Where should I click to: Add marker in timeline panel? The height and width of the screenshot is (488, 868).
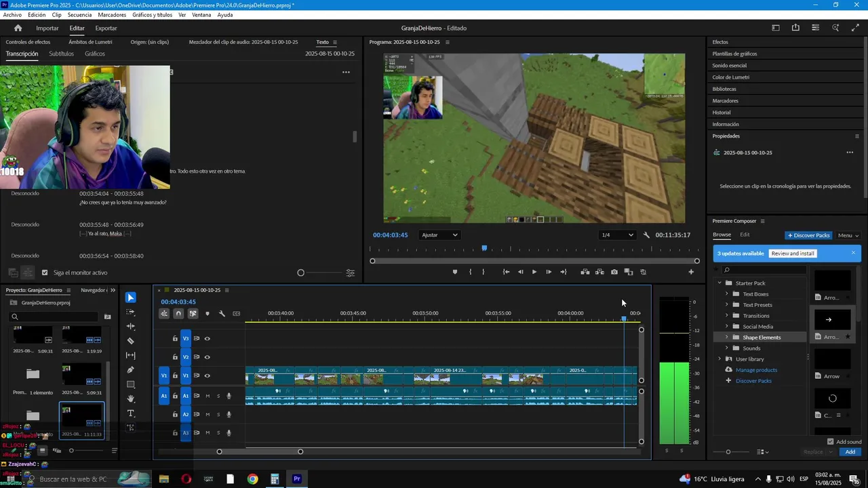[x=208, y=313]
